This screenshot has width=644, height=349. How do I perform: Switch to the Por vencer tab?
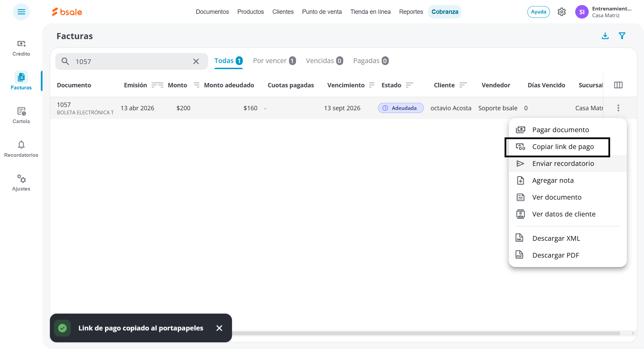pyautogui.click(x=274, y=61)
